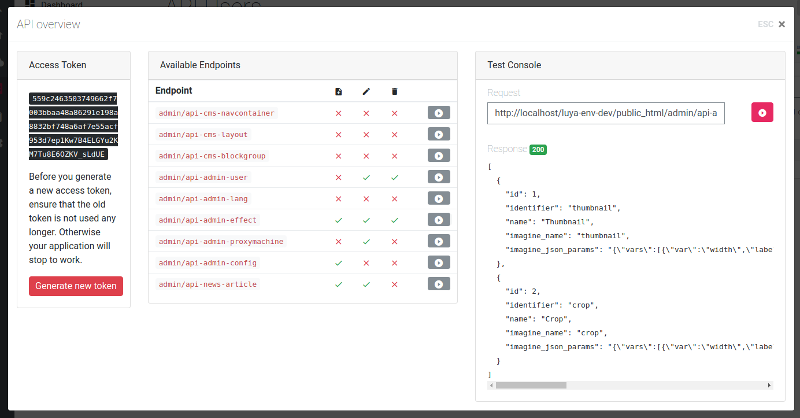Click create cross for admin/api-cms-navcontainer

click(x=338, y=113)
